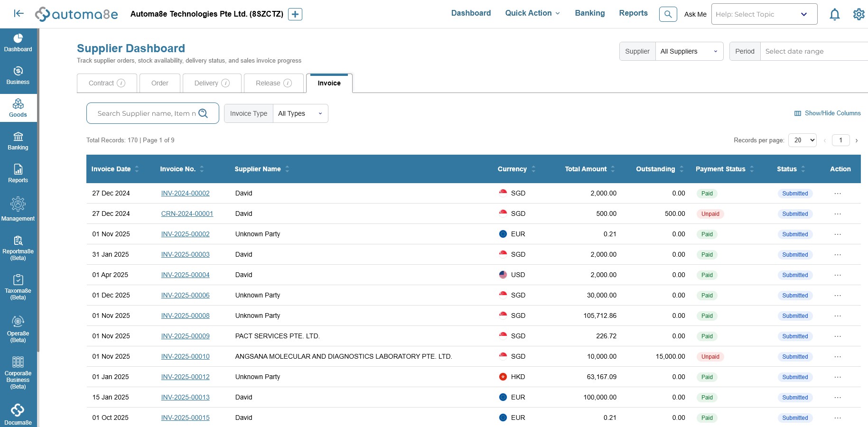Open invoice INV-2025-00015 link
Viewport: 868px width, 427px height.
pos(185,418)
